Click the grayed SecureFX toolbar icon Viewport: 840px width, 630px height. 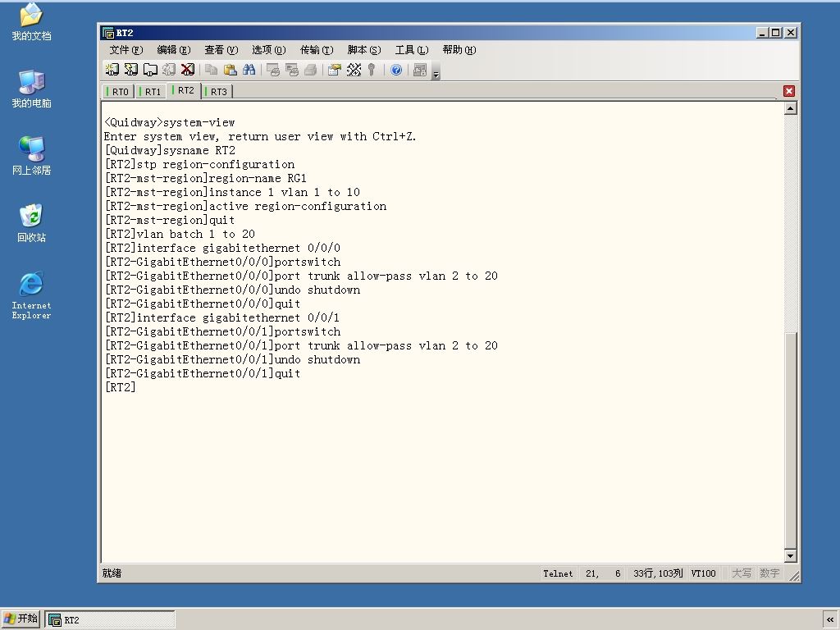[x=420, y=70]
